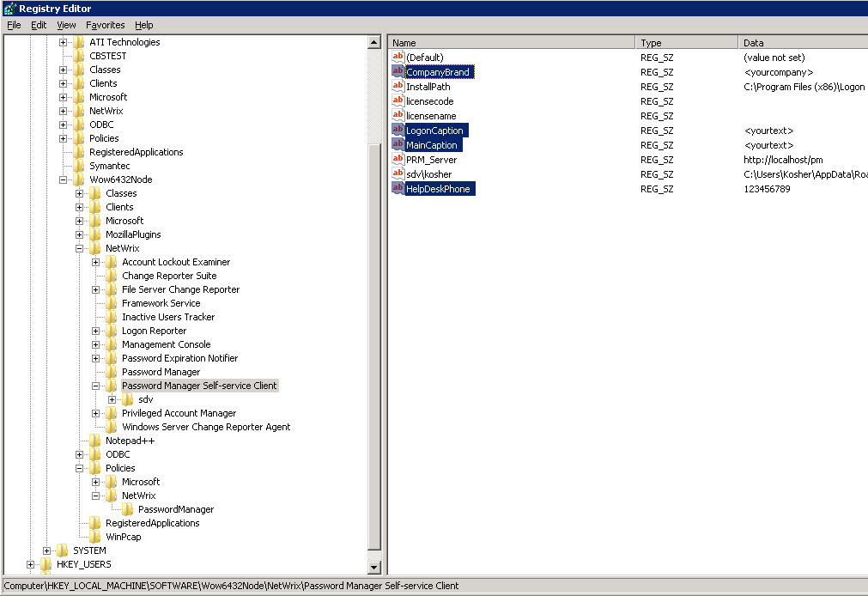Collapse the Wow6432Node tree node
Viewport: 868px width, 596px height.
[x=64, y=179]
